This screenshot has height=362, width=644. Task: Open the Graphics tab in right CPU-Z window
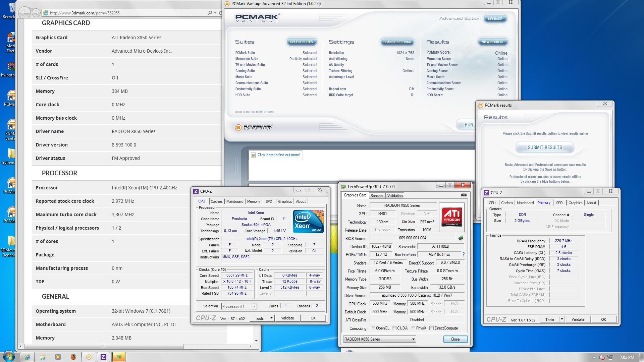point(575,203)
